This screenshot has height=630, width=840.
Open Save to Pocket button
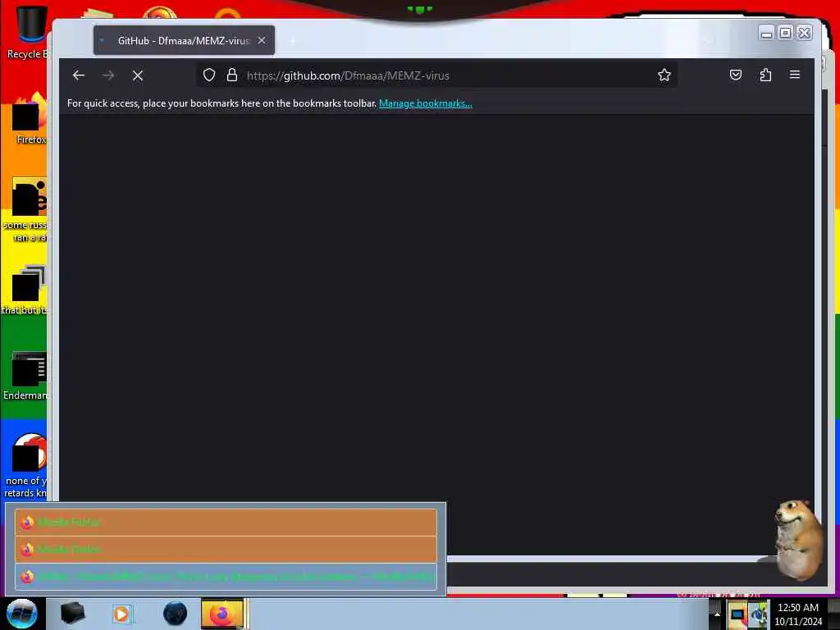tap(736, 75)
